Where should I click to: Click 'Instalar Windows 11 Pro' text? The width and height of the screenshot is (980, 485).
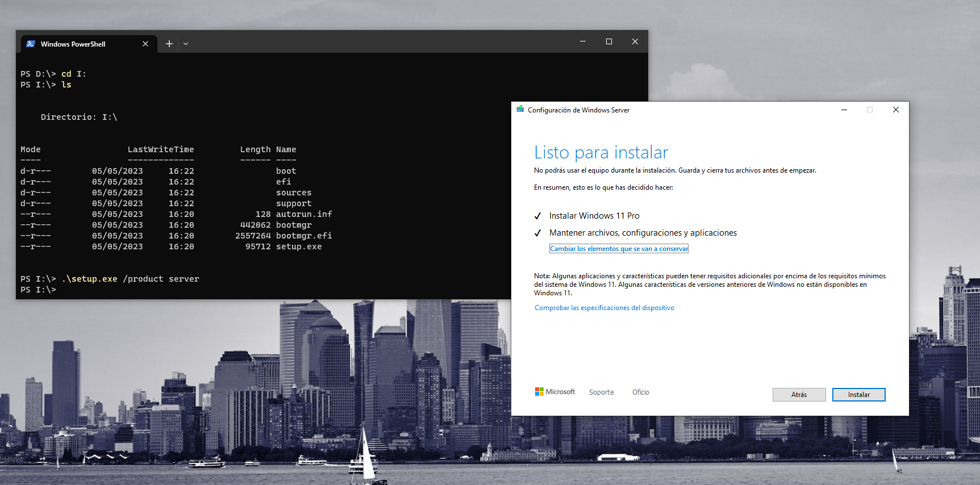[594, 216]
